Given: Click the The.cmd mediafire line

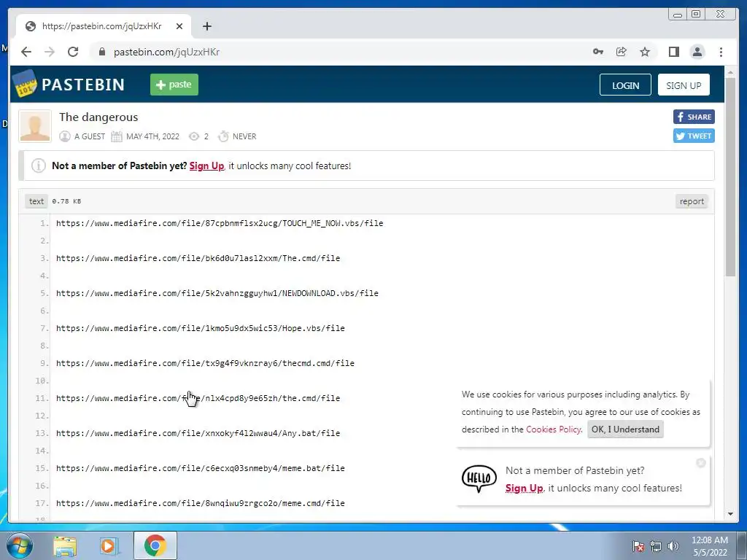Looking at the screenshot, I should 198,258.
